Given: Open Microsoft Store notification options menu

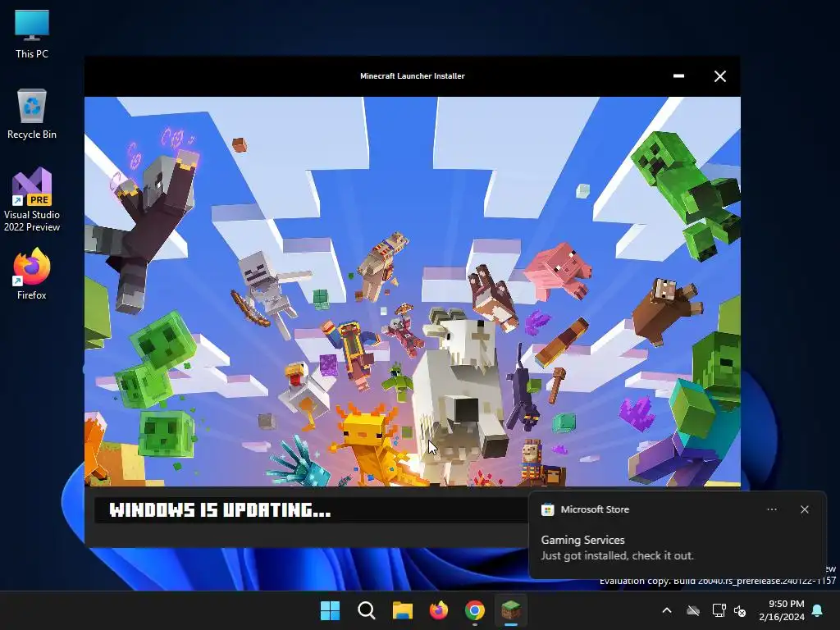Looking at the screenshot, I should (x=772, y=509).
